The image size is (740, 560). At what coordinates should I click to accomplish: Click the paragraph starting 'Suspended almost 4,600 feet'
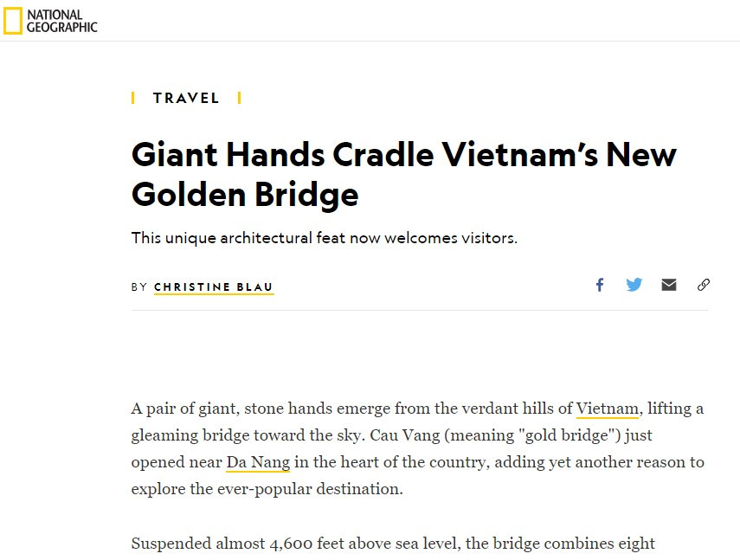coord(393,544)
